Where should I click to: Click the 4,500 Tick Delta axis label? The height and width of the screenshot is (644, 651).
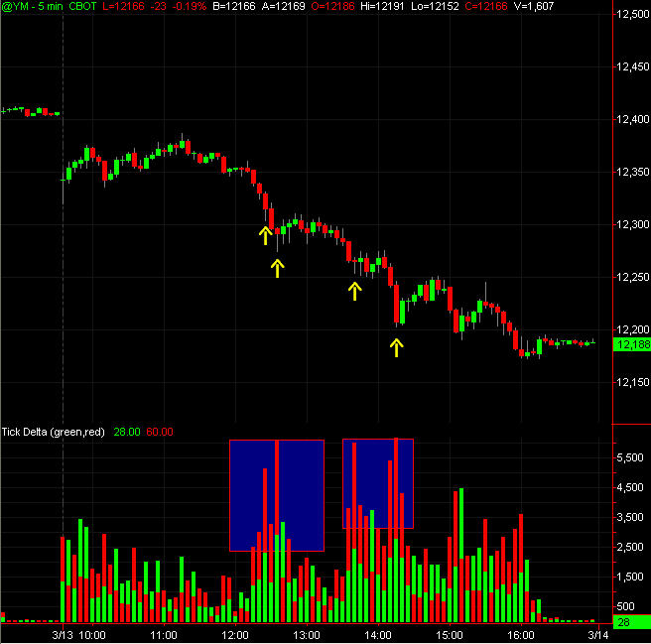(x=630, y=487)
